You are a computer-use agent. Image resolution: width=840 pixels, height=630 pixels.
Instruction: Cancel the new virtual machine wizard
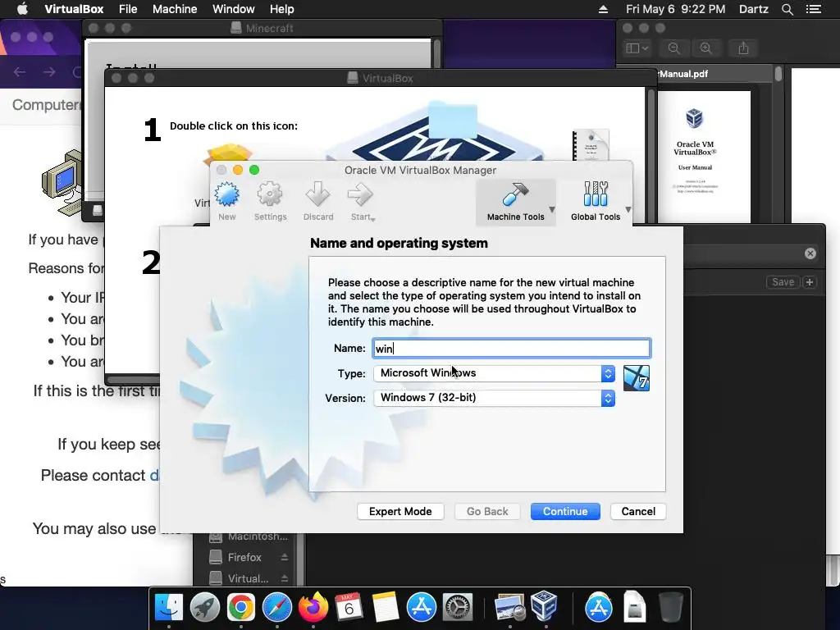pos(638,512)
